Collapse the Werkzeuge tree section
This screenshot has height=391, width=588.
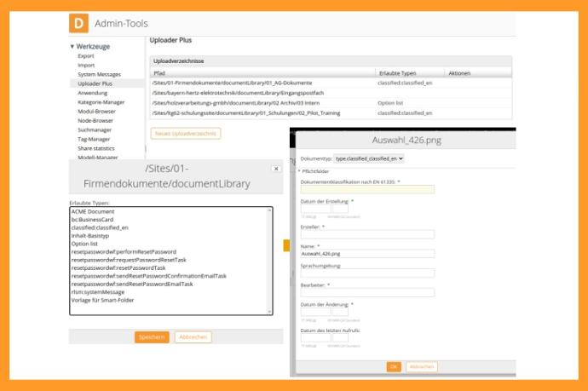[72, 46]
